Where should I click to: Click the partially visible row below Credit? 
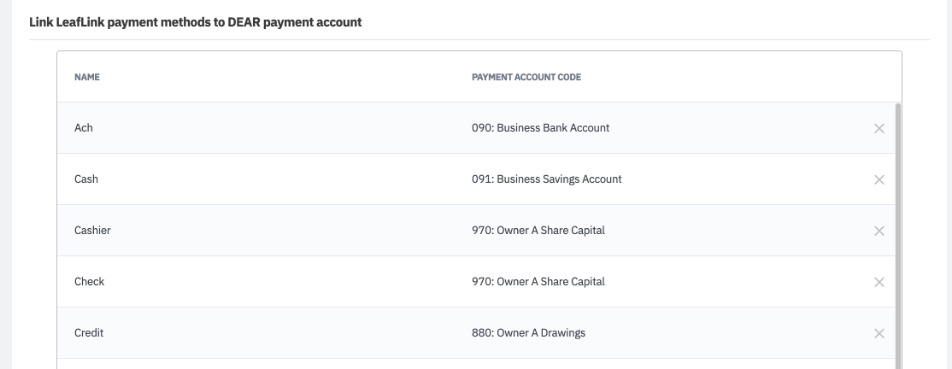[x=476, y=364]
